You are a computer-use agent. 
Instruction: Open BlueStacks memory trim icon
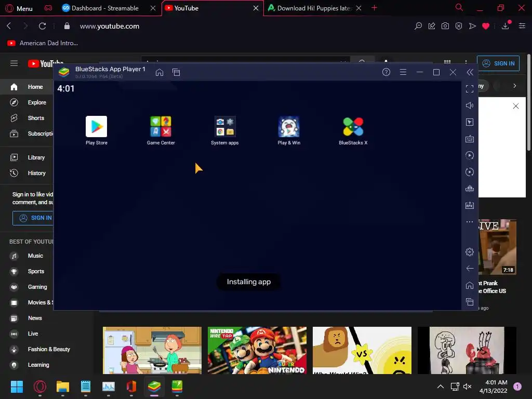470,189
